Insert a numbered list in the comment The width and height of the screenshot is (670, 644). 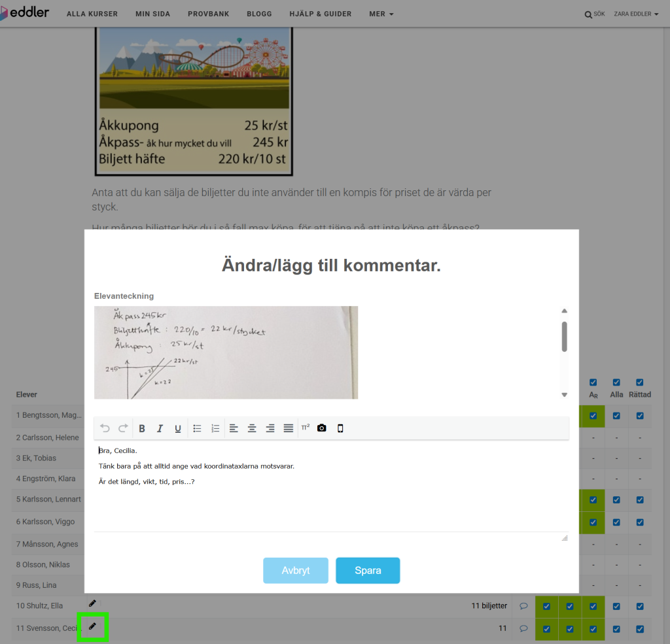point(215,429)
